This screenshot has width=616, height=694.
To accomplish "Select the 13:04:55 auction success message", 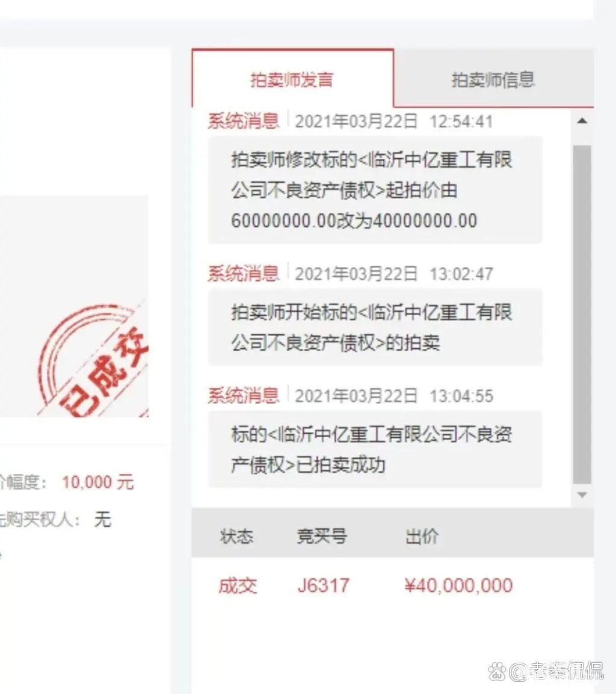I will click(375, 449).
